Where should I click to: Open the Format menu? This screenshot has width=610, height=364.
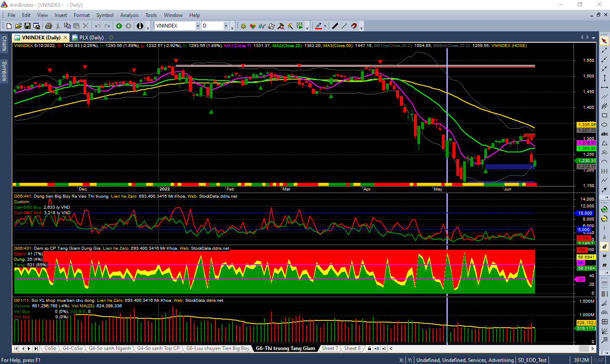(82, 15)
